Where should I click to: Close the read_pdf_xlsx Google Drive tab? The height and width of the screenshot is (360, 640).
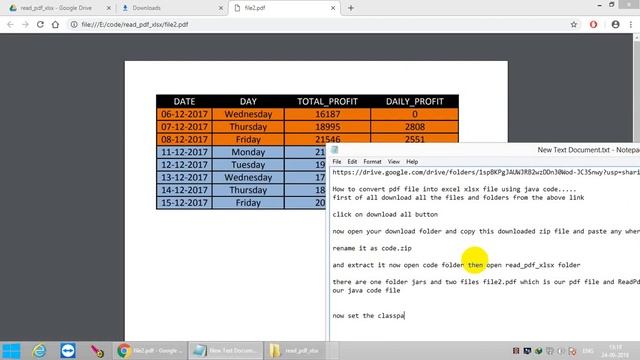[109, 8]
